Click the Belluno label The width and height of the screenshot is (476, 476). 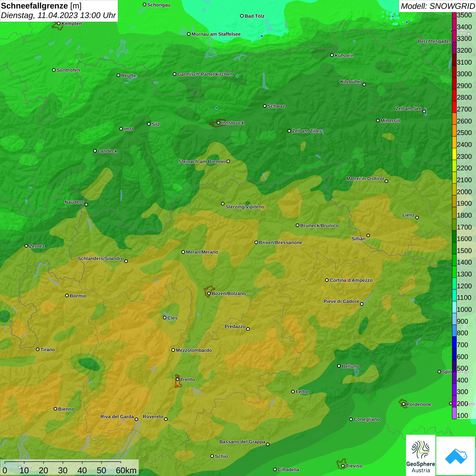click(x=350, y=366)
